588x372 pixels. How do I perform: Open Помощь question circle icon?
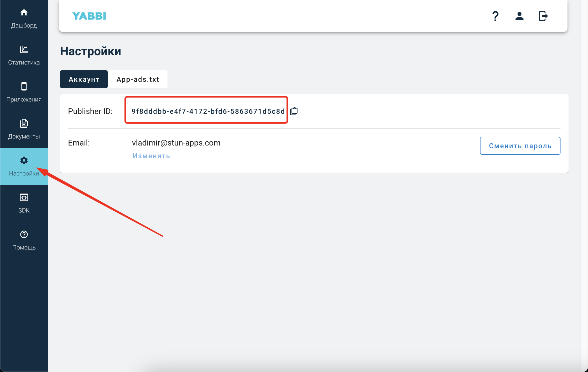pyautogui.click(x=24, y=234)
